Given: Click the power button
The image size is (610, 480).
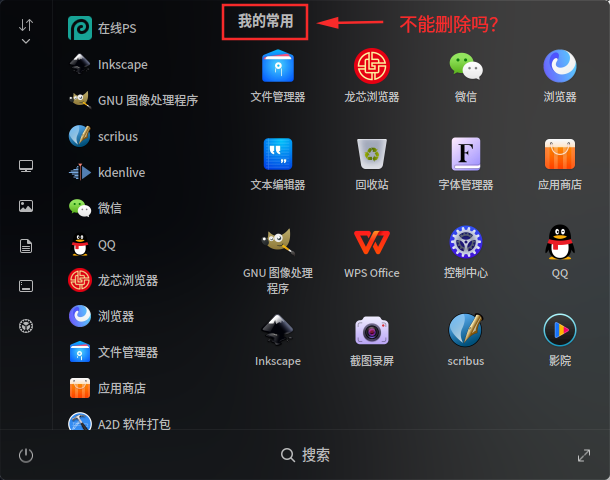Looking at the screenshot, I should tap(26, 455).
